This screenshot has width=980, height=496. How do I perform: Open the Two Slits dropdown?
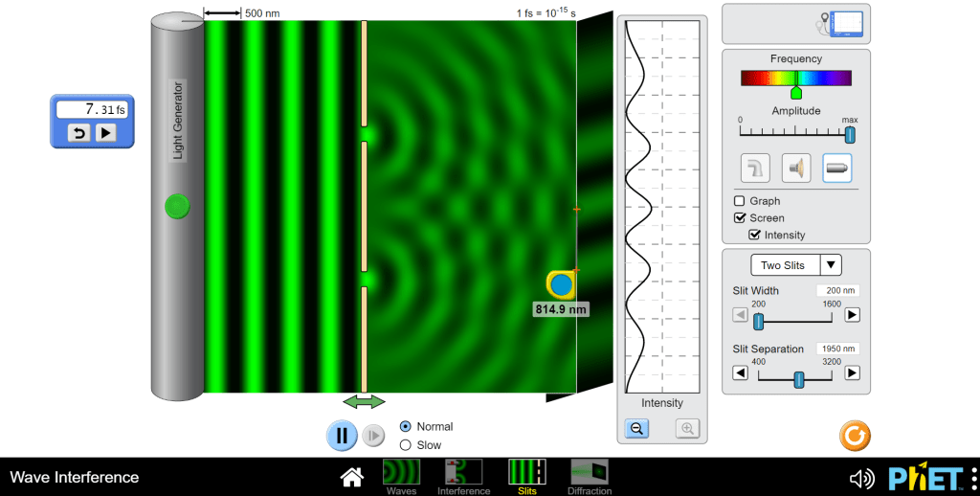tap(795, 265)
